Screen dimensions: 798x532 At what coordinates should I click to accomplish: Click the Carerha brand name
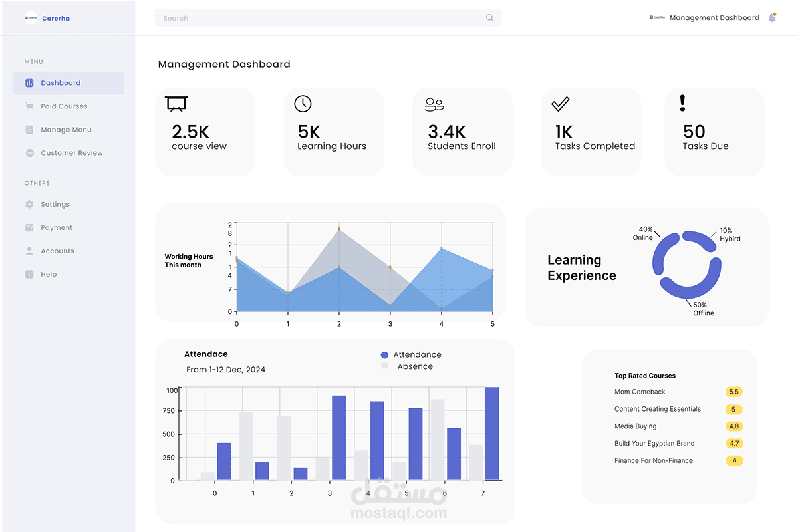tap(56, 19)
